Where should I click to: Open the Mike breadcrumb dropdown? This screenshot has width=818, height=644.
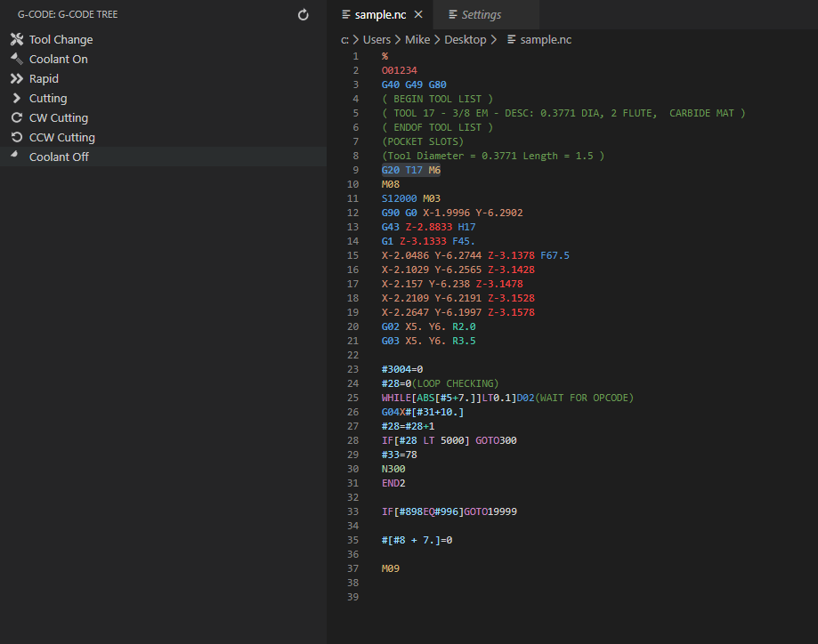[417, 39]
